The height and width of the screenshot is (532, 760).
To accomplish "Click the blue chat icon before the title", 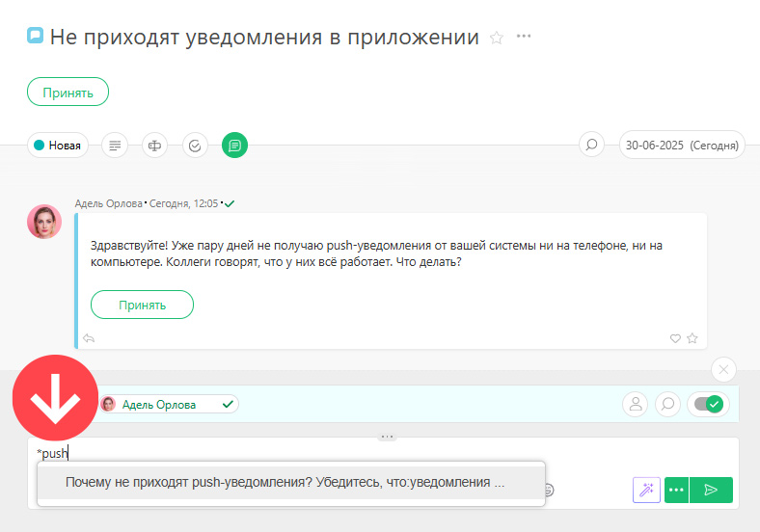I will (x=35, y=36).
